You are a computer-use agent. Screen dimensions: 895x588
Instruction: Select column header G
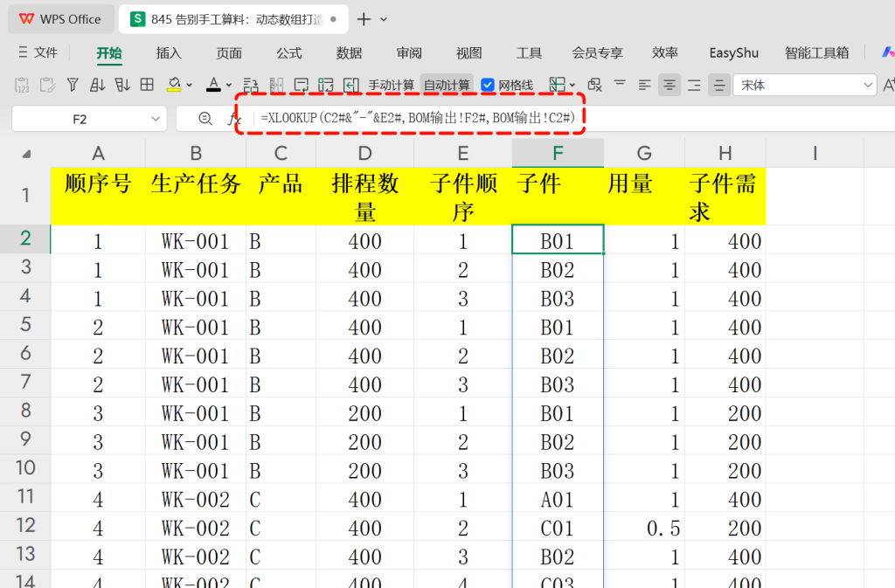(x=644, y=154)
